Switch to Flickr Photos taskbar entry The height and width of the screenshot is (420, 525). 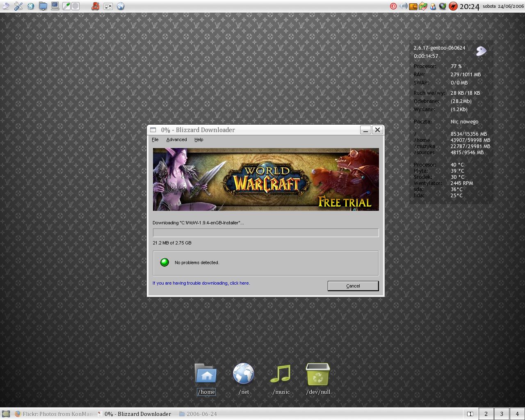coord(54,414)
